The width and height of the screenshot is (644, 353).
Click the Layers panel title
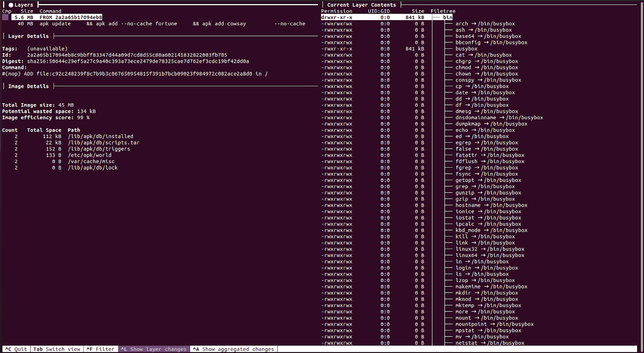pyautogui.click(x=24, y=5)
